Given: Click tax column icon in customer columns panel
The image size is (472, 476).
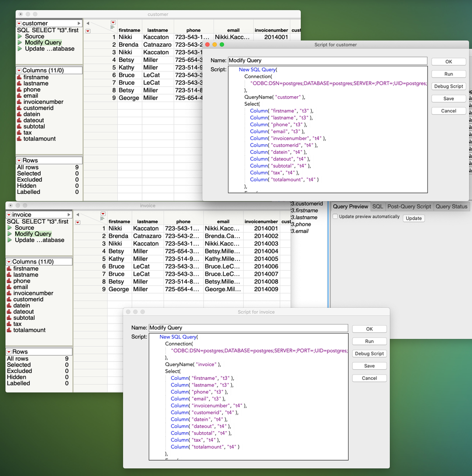Looking at the screenshot, I should pyautogui.click(x=20, y=133).
